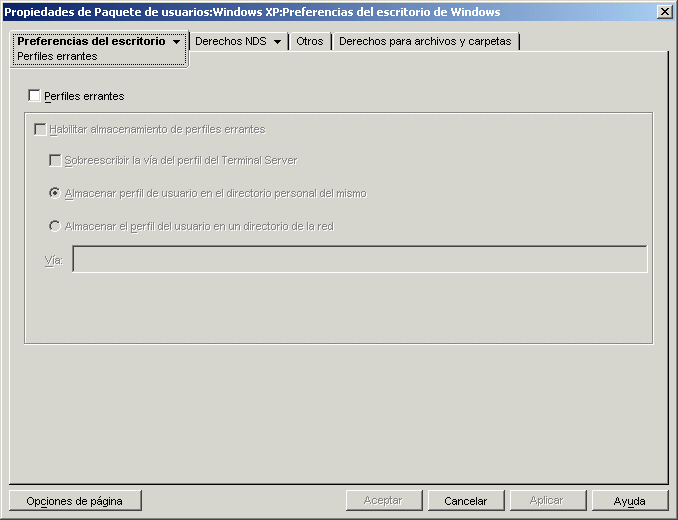Click the Opciones de página button
The image size is (678, 520).
pyautogui.click(x=75, y=501)
